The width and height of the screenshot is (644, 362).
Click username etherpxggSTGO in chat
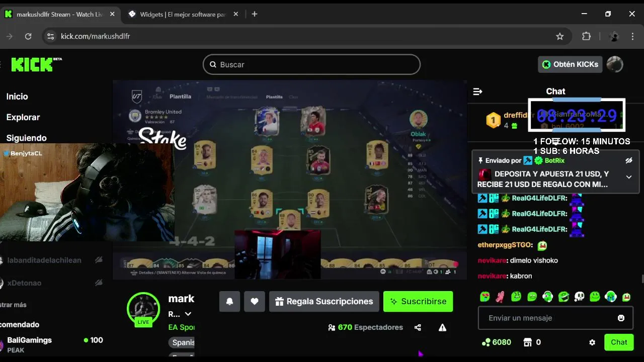505,245
